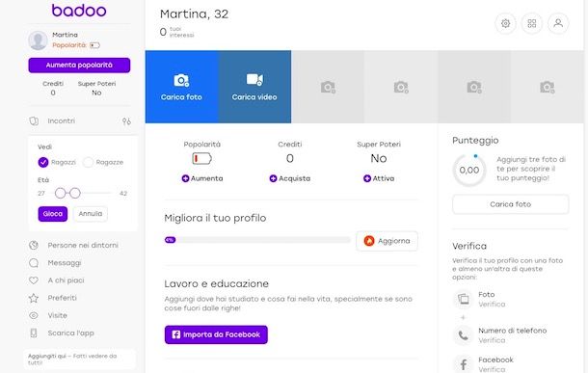Open the grid apps icon
588x373 pixels.
pos(532,24)
